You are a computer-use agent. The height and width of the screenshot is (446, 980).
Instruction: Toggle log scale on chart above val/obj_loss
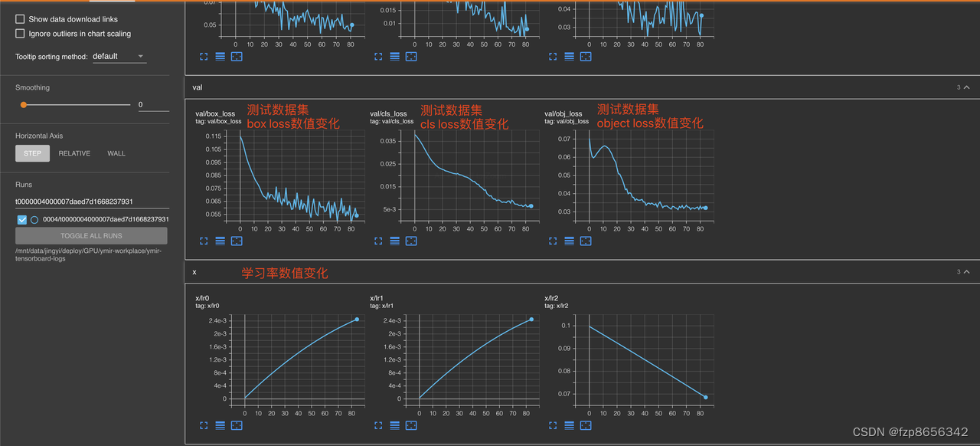click(x=569, y=56)
